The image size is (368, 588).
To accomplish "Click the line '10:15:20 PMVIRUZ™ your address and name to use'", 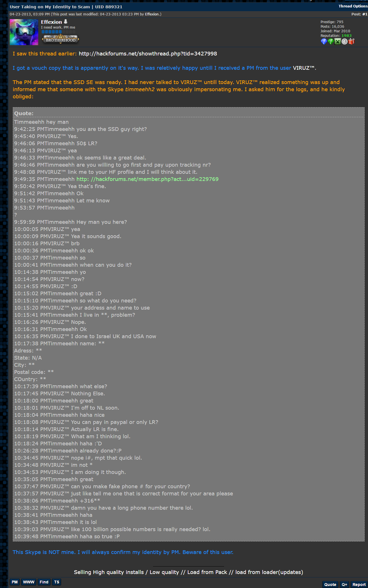I will [82, 308].
